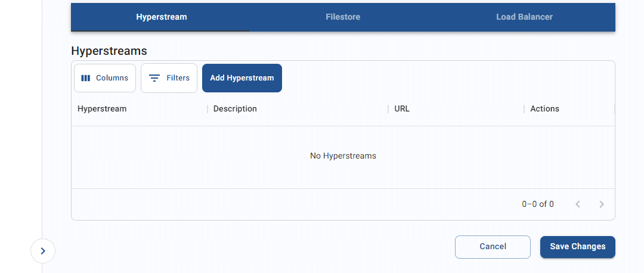Open the Columns selector with bars icon
Viewport: 644px width, 273px height.
click(x=105, y=78)
